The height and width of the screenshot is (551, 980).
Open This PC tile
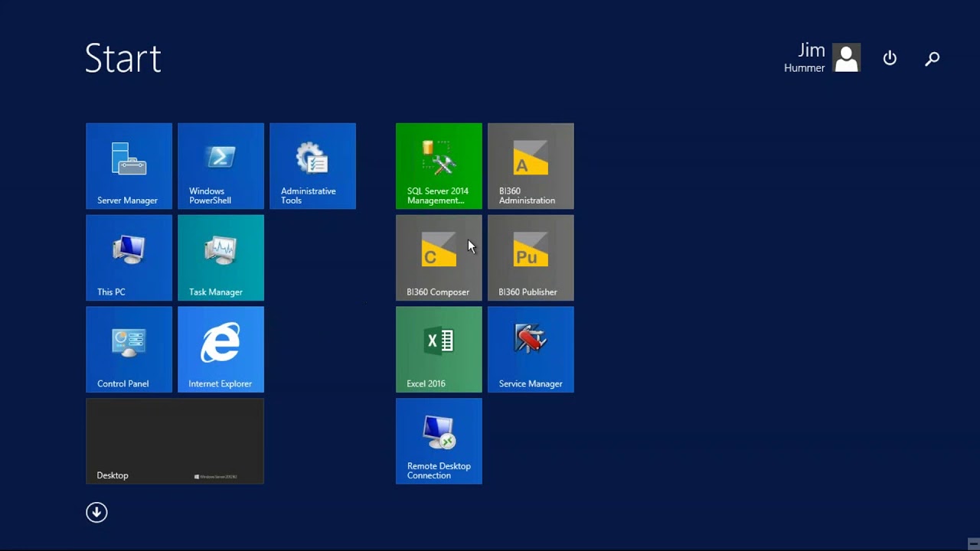pyautogui.click(x=129, y=258)
